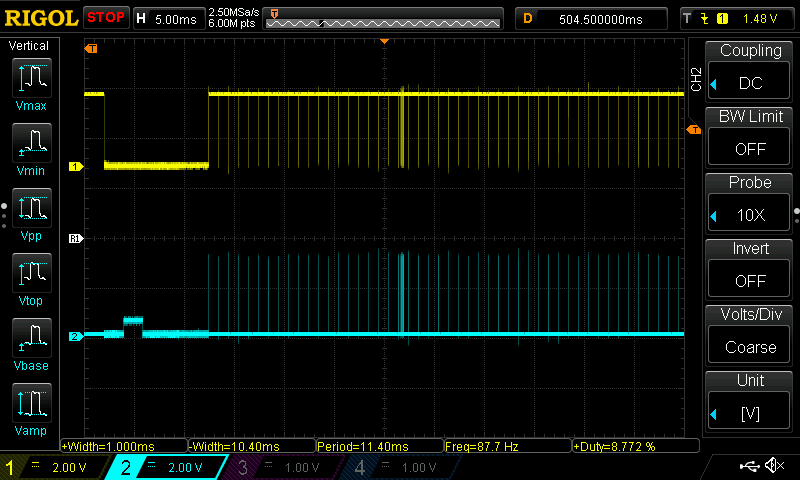Click the 6.00M pts memory depth text
Image resolution: width=800 pixels, height=480 pixels.
click(232, 23)
